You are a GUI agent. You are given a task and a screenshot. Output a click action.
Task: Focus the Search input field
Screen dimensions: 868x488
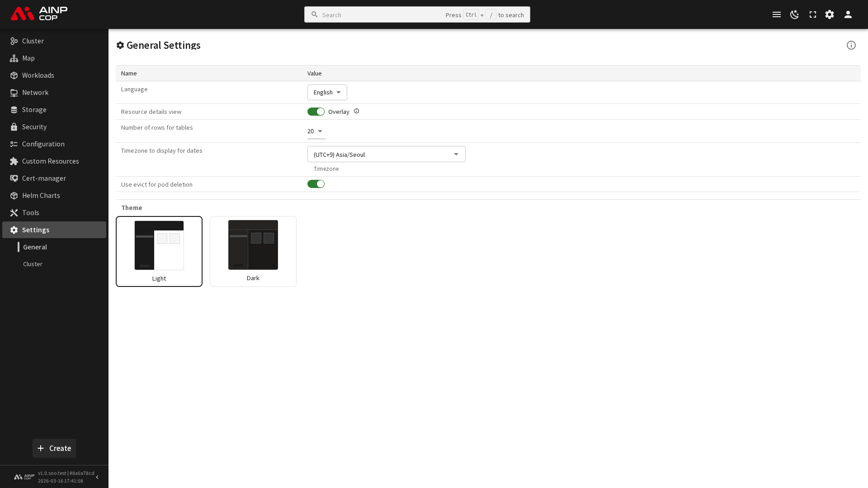tap(380, 15)
